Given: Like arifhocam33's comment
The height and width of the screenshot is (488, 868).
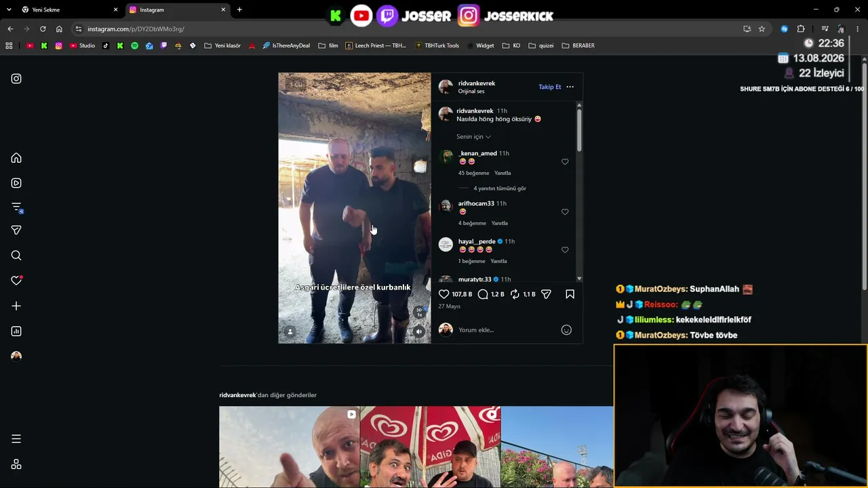Looking at the screenshot, I should tap(565, 212).
